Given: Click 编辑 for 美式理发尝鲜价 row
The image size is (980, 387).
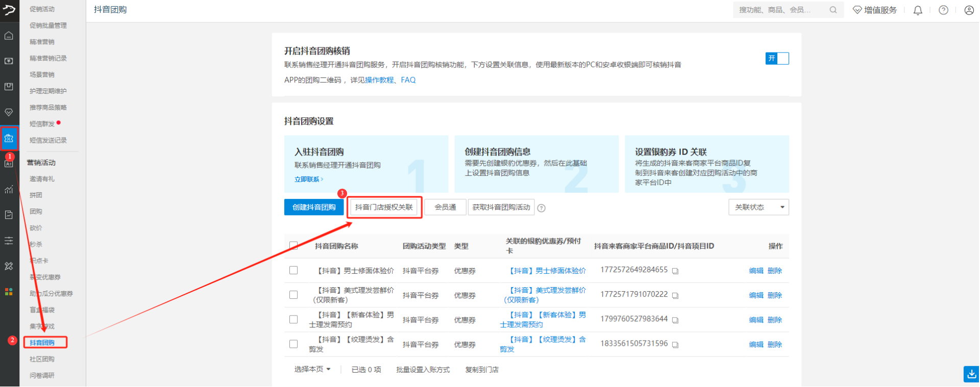Looking at the screenshot, I should pos(756,295).
